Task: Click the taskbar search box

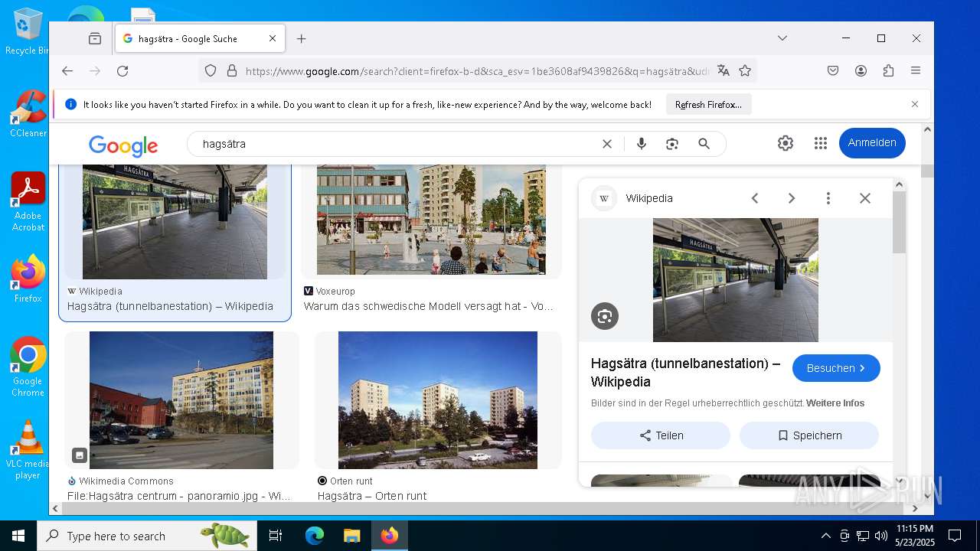Action: coord(147,536)
